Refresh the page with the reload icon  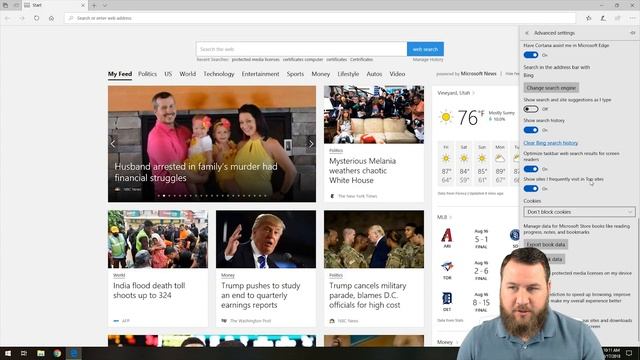(37, 18)
